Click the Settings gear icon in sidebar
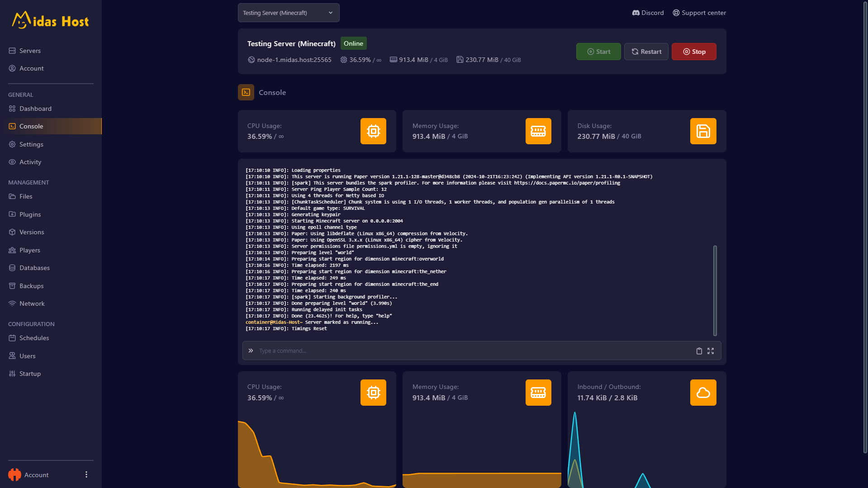Viewport: 868px width, 488px height. (x=12, y=144)
